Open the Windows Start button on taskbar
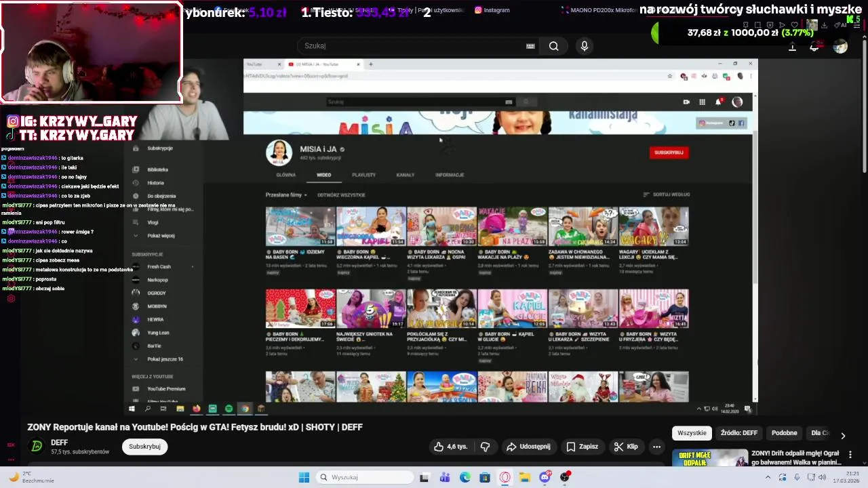Image resolution: width=868 pixels, height=488 pixels. [x=304, y=477]
